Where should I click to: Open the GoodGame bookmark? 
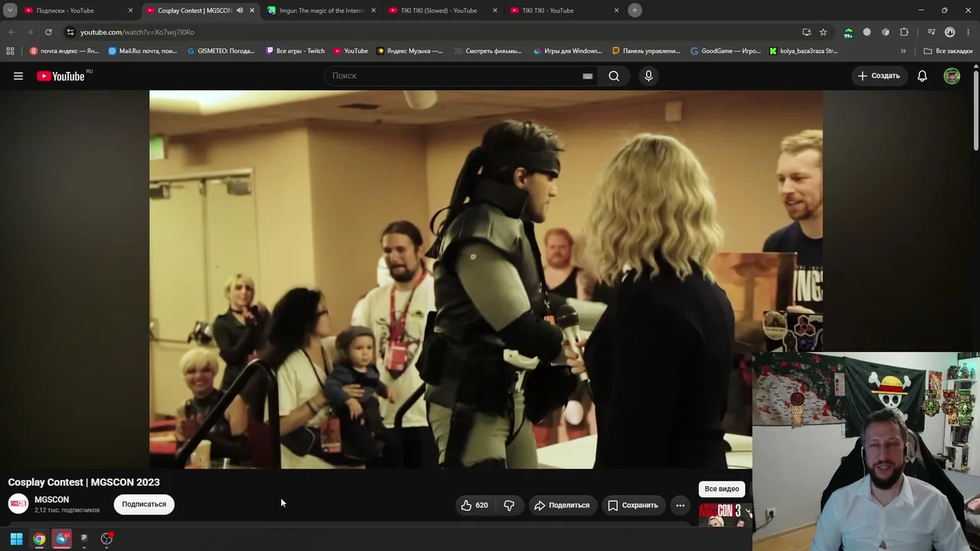(725, 51)
